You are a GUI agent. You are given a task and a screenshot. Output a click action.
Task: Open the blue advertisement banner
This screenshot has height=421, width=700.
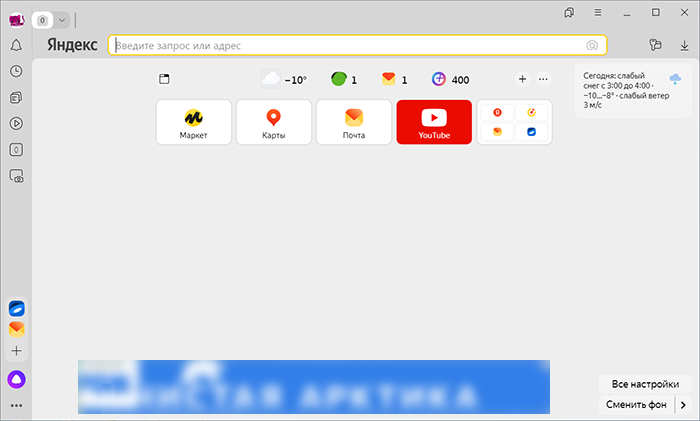(314, 387)
